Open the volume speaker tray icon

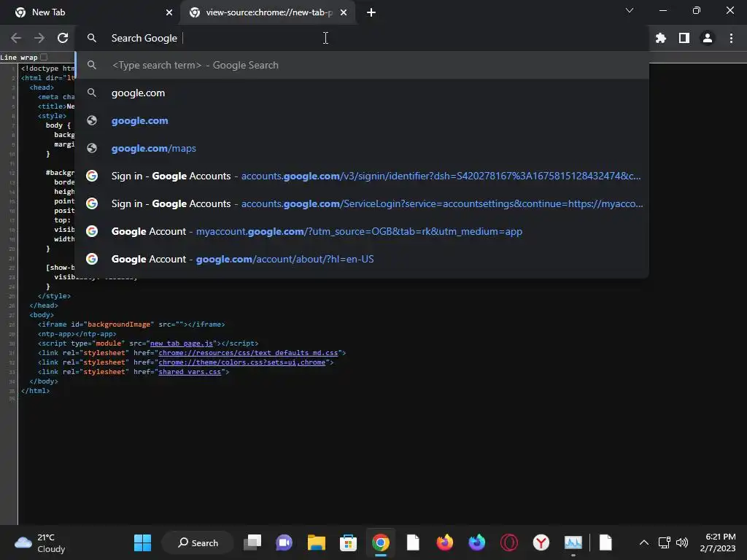(682, 542)
